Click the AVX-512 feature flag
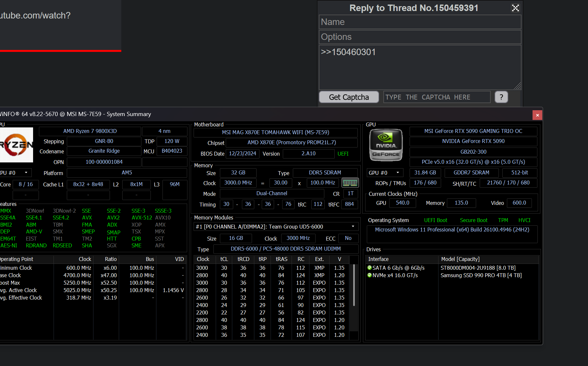The image size is (588, 366). click(142, 218)
